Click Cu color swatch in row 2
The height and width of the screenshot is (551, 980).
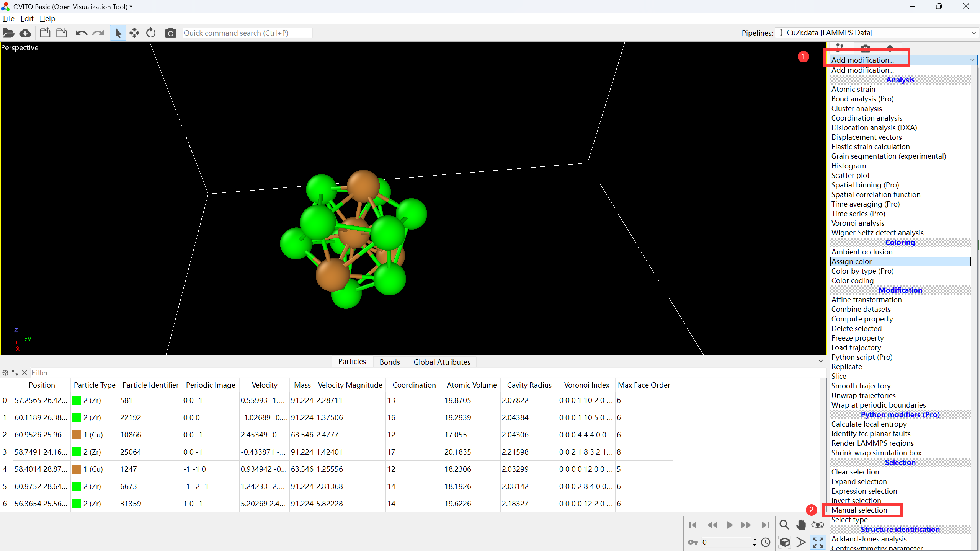pyautogui.click(x=77, y=435)
